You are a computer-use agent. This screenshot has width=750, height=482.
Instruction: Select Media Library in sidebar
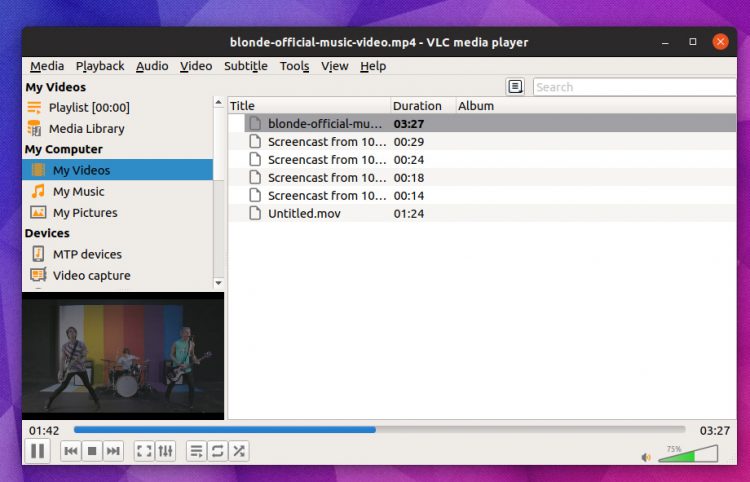(117, 129)
